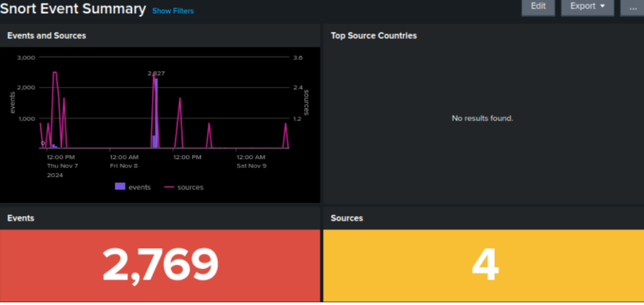
Task: Open the more options ellipsis button
Action: [x=633, y=7]
